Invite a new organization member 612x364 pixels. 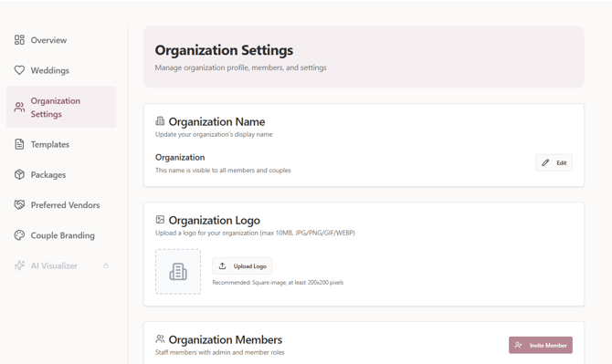pos(541,345)
